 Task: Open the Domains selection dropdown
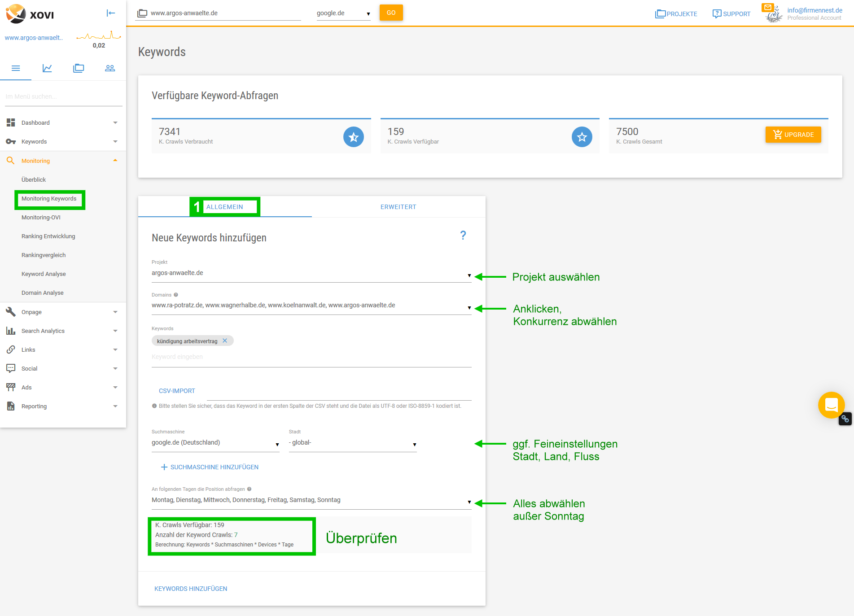coord(311,306)
